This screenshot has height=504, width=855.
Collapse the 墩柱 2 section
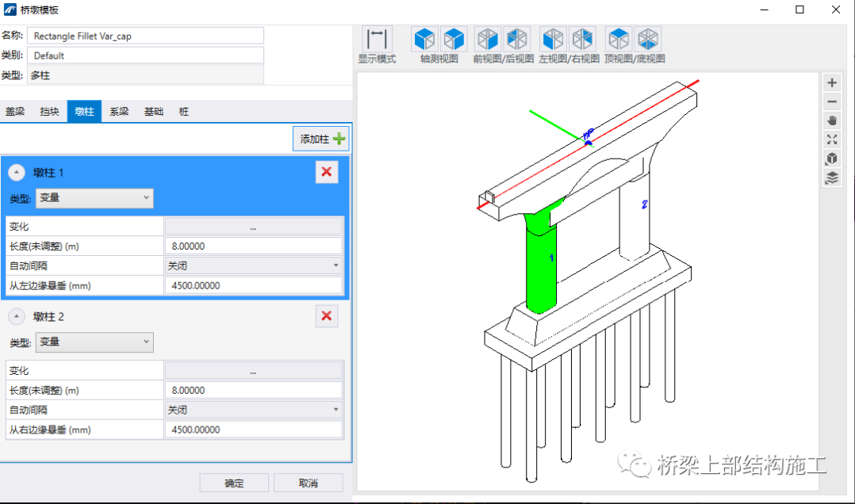click(x=17, y=316)
